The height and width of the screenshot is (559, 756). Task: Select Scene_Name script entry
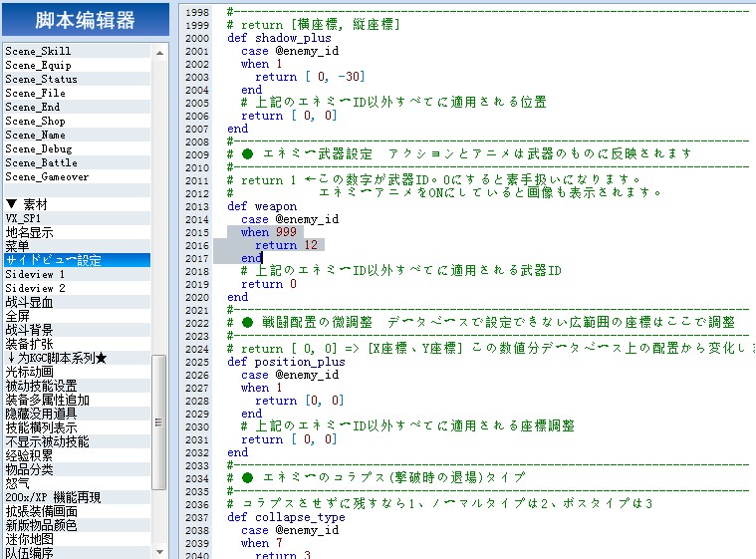pos(78,136)
